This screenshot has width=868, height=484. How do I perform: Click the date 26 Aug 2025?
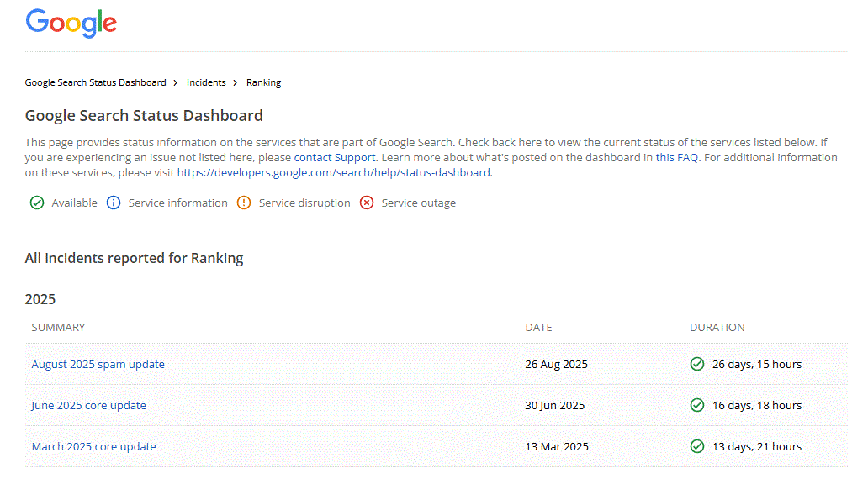556,365
